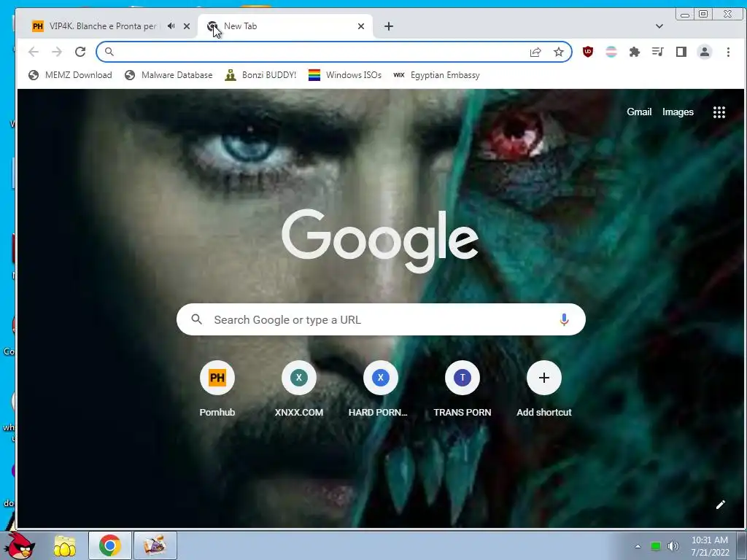Image resolution: width=747 pixels, height=560 pixels.
Task: Open the Extensions puzzle piece menu
Action: [x=635, y=52]
